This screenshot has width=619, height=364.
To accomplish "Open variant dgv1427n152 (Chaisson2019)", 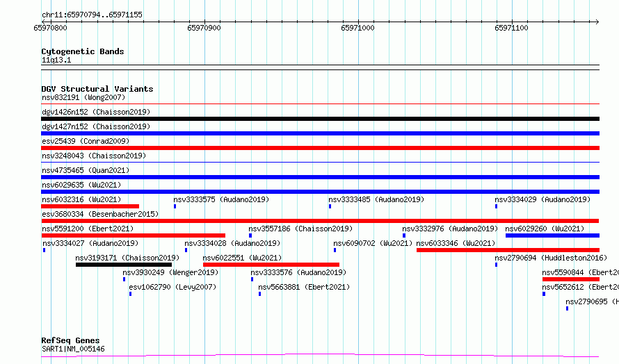I will [x=96, y=126].
